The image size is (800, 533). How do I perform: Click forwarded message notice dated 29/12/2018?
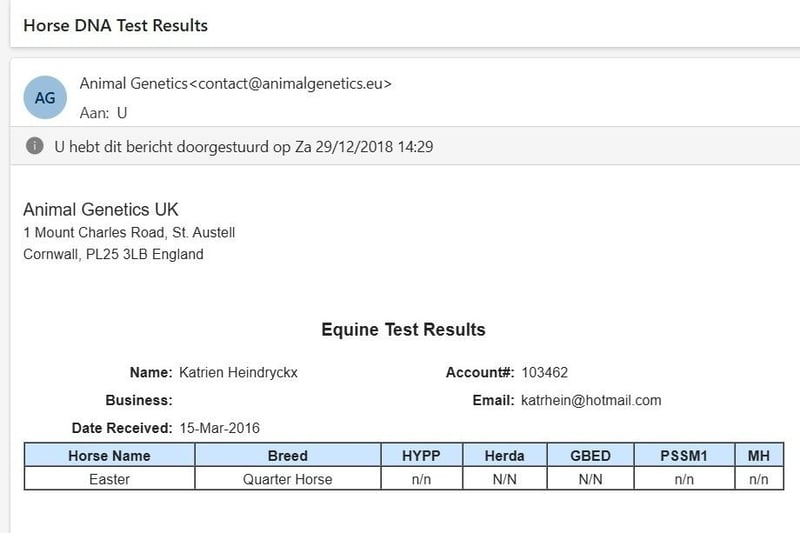coord(243,147)
